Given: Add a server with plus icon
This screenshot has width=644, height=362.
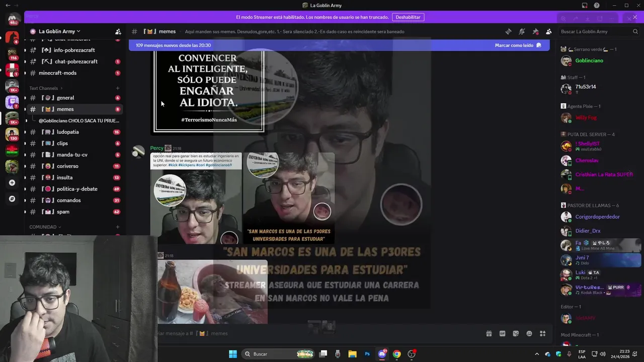Looking at the screenshot, I should pos(12,183).
